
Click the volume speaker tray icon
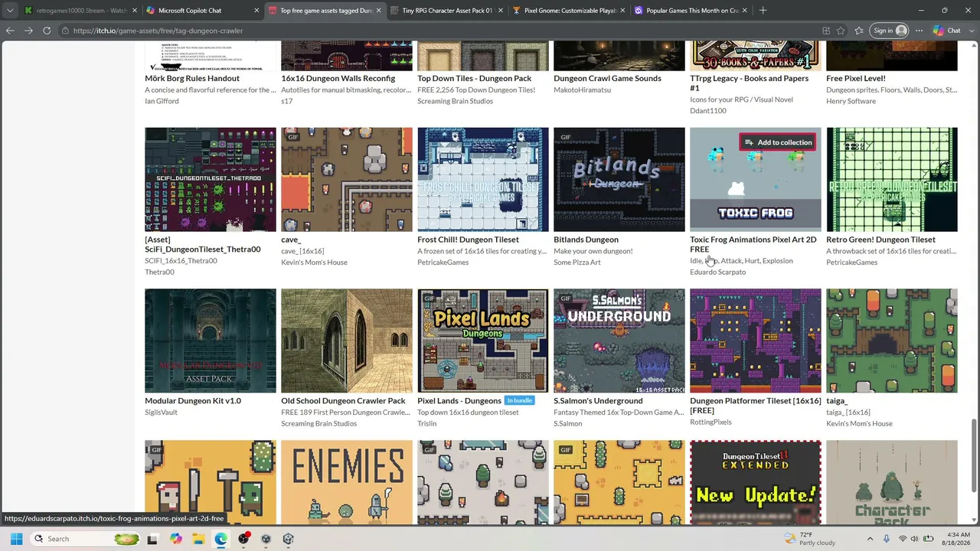[915, 539]
